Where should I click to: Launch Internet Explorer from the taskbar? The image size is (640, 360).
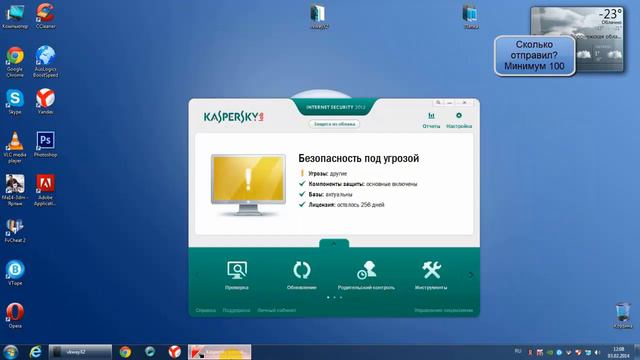pos(36,352)
